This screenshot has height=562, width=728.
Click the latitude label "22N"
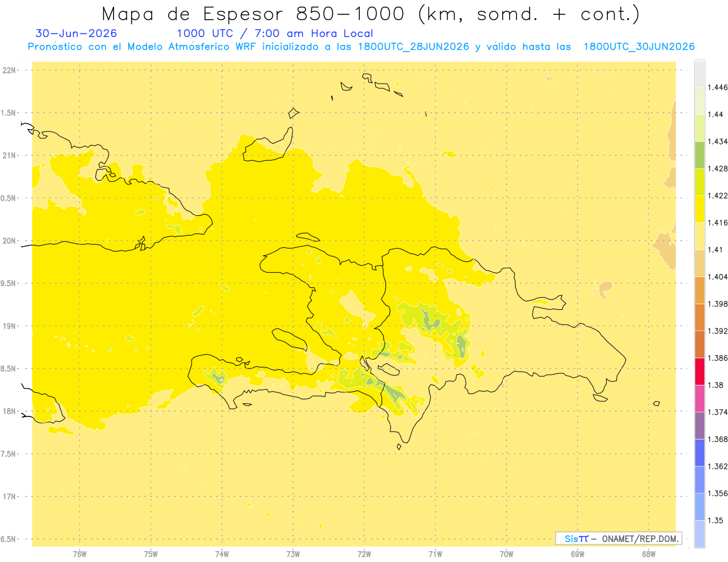click(x=10, y=70)
